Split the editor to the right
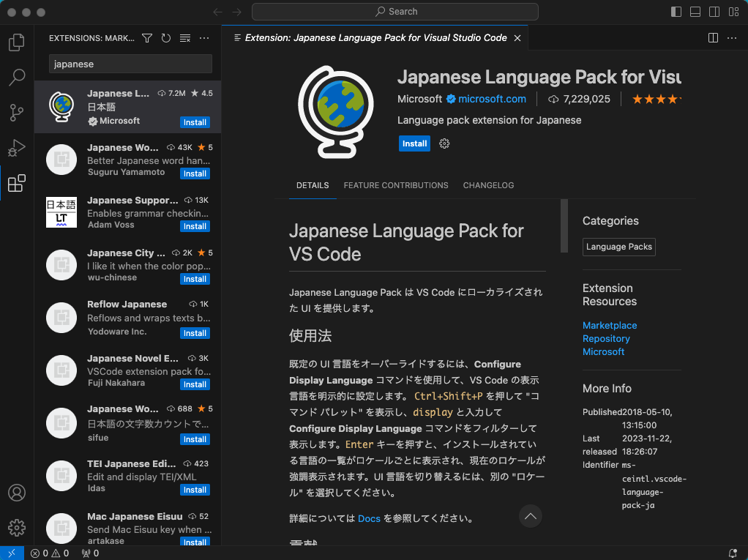This screenshot has height=560, width=748. pyautogui.click(x=713, y=38)
